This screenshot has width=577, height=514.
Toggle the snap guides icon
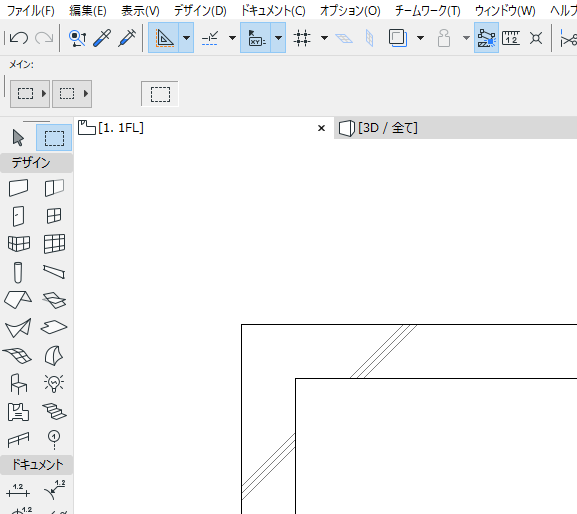click(x=210, y=38)
